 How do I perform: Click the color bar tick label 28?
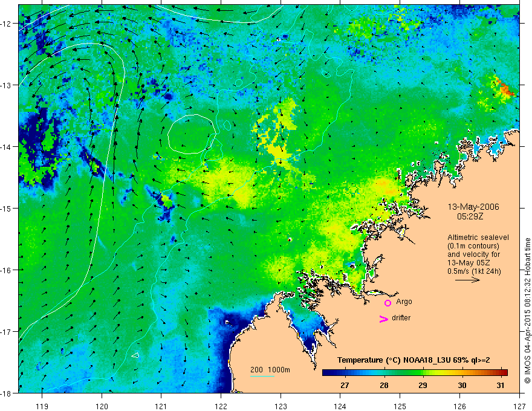(x=384, y=385)
